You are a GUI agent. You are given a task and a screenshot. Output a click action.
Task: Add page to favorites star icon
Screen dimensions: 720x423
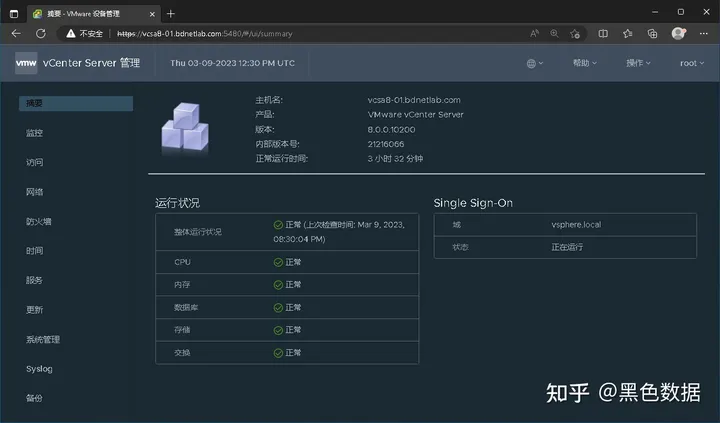pyautogui.click(x=575, y=34)
